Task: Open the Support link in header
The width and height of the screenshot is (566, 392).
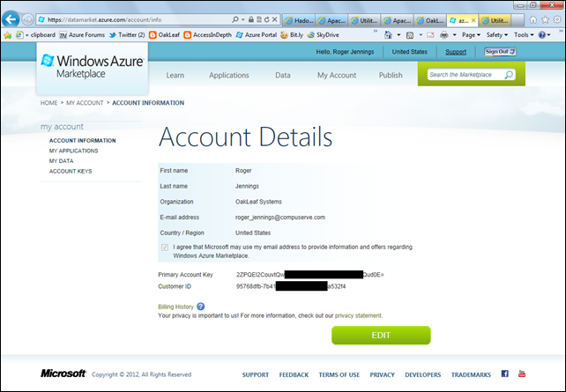Action: click(456, 52)
